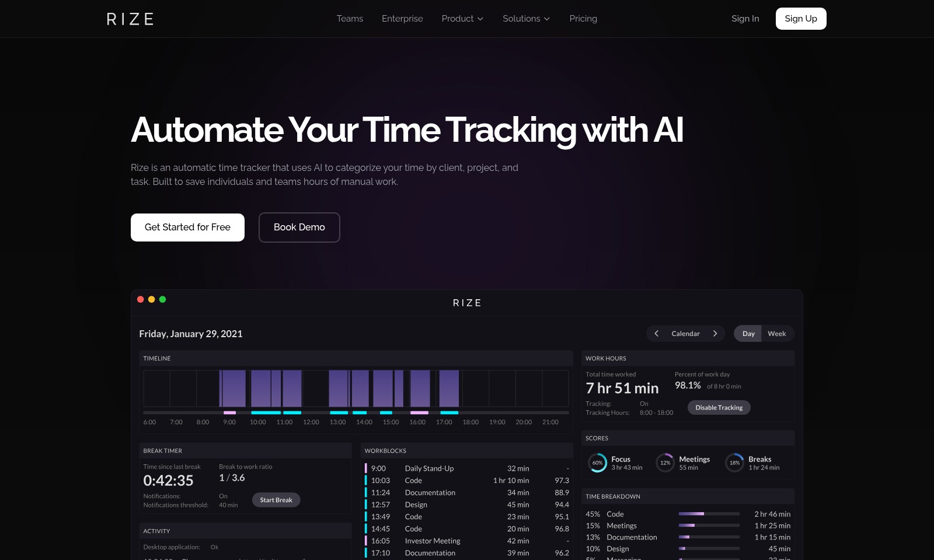
Task: Click the Design 10% breakdown row
Action: pos(688,549)
